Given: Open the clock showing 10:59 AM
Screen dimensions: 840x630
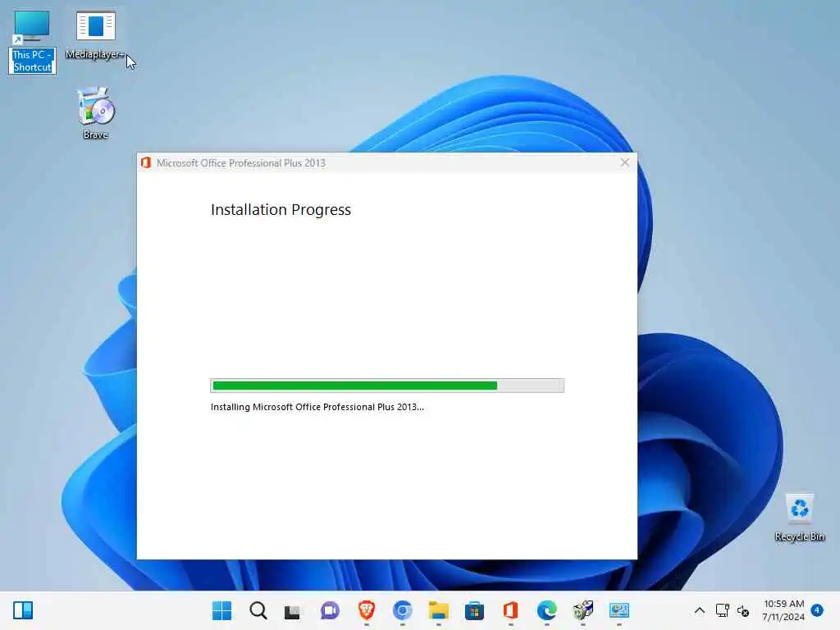Looking at the screenshot, I should pos(783,610).
